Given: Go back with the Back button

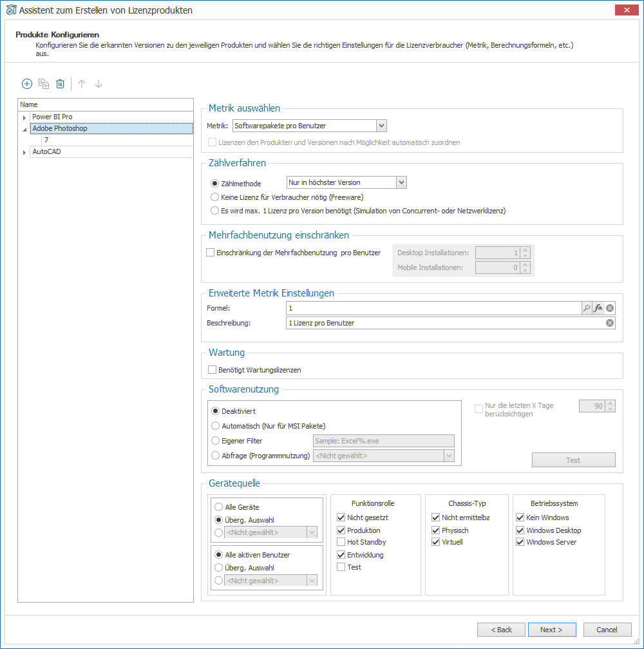Looking at the screenshot, I should pyautogui.click(x=501, y=630).
